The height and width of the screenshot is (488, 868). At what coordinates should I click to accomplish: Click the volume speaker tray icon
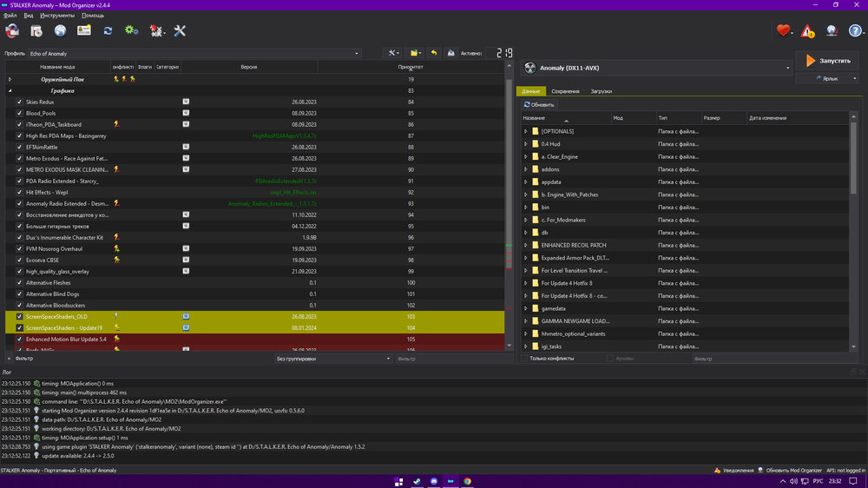click(793, 481)
